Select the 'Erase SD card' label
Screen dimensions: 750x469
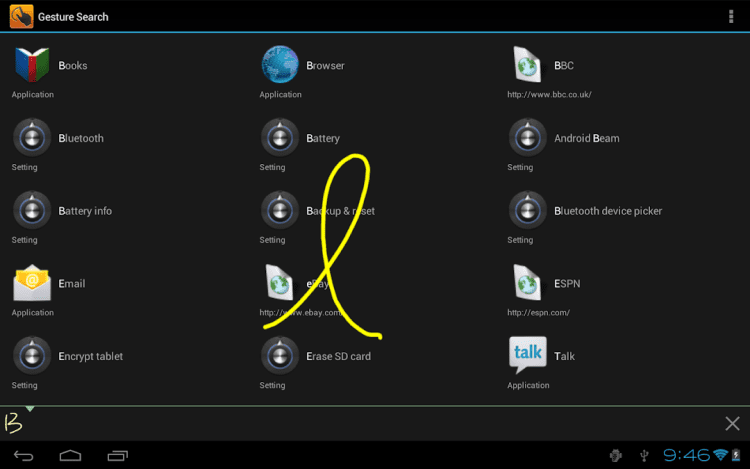tap(338, 356)
